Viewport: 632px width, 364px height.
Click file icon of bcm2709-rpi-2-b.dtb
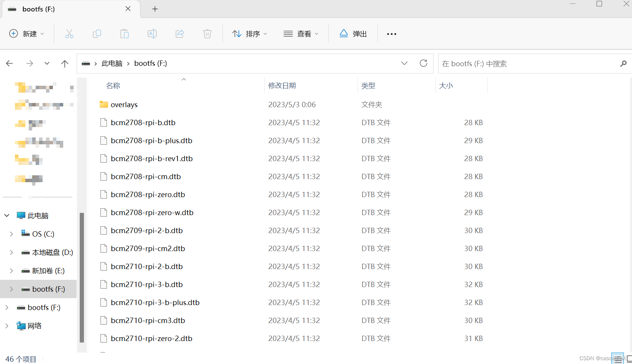(x=103, y=230)
